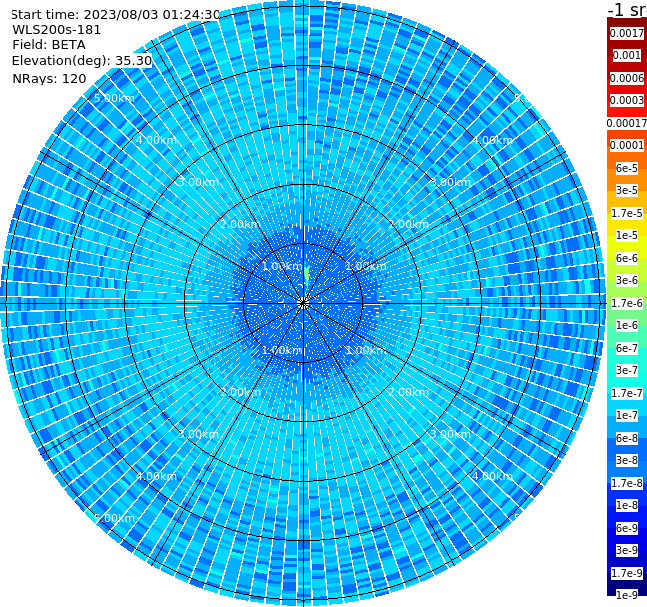
Task: Select the upper-left 3.00km range label
Action: coord(198,182)
